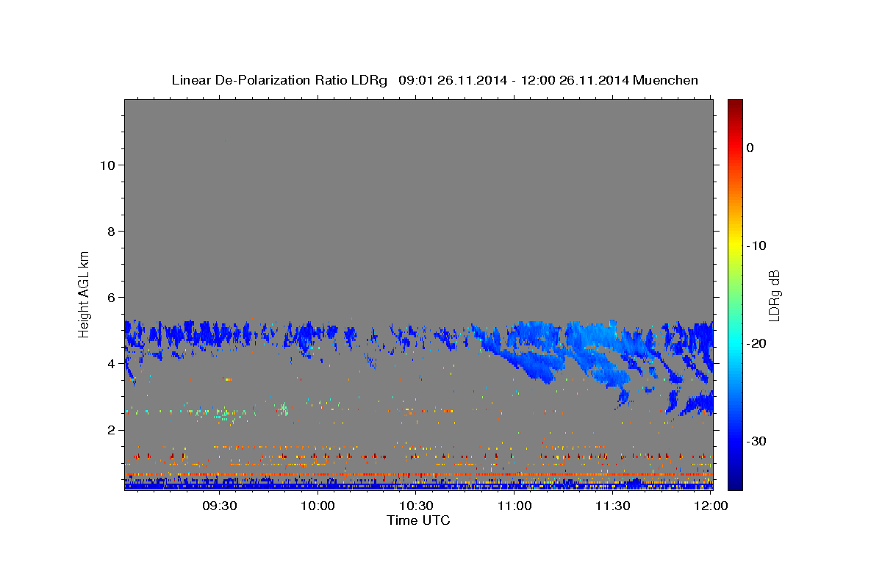Click the height tick label '8'
The image size is (882, 588).
pyautogui.click(x=110, y=231)
